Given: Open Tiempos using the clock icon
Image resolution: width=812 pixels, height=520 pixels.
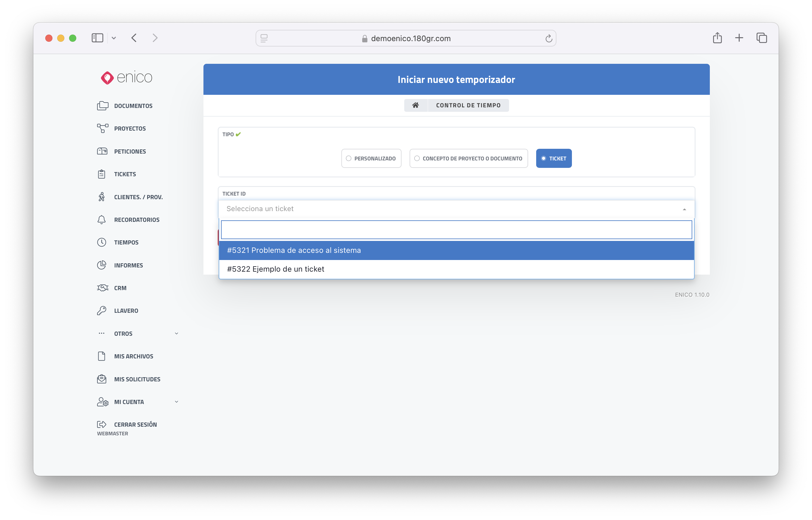Looking at the screenshot, I should (102, 242).
